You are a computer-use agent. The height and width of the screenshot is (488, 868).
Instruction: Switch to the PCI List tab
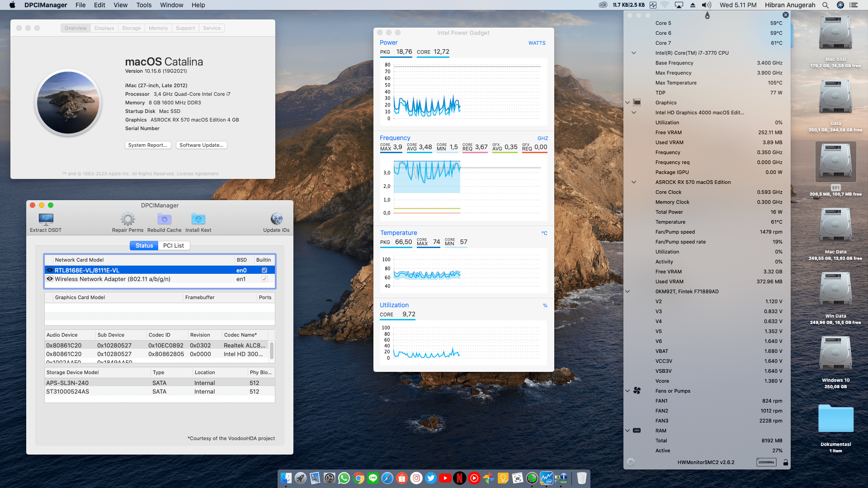[173, 245]
